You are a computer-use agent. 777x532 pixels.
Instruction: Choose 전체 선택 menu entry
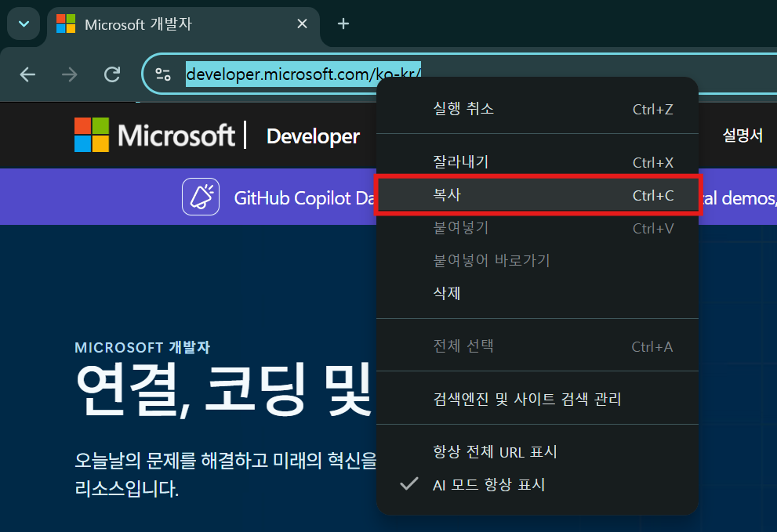[537, 346]
